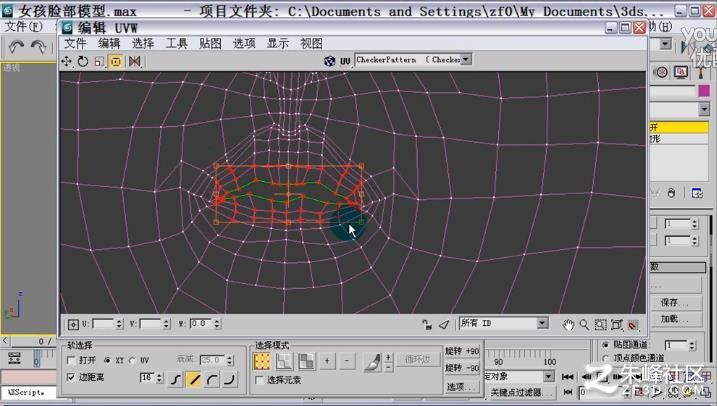The width and height of the screenshot is (717, 406).
Task: Choose the linear falloff type
Action: (x=194, y=379)
